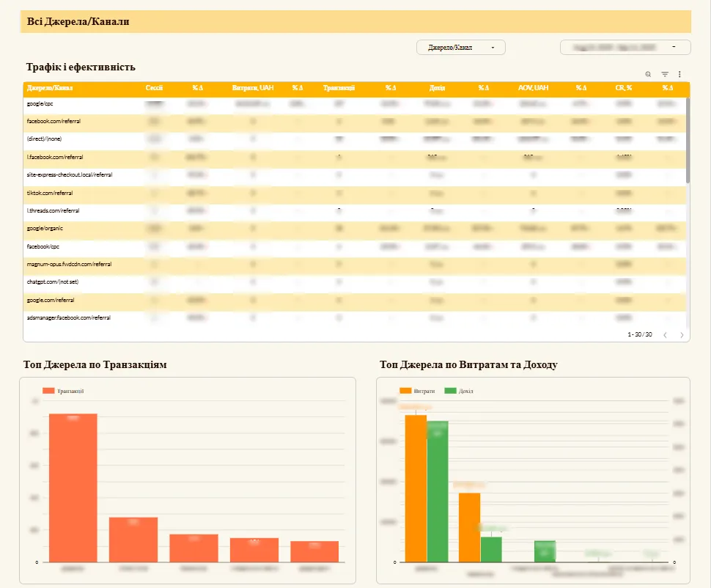This screenshot has width=711, height=588.
Task: Click the tallest bar in Транзакції chart
Action: tap(73, 488)
